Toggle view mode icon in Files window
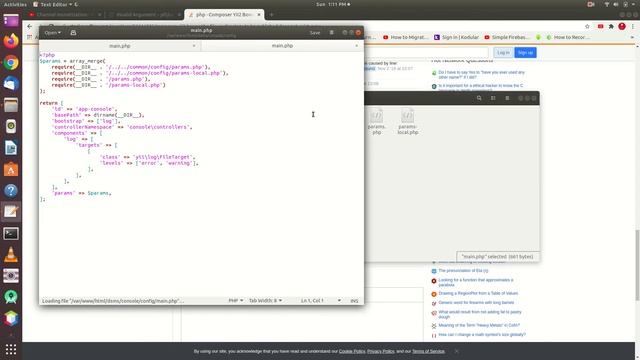The height and width of the screenshot is (360, 640). click(x=493, y=98)
